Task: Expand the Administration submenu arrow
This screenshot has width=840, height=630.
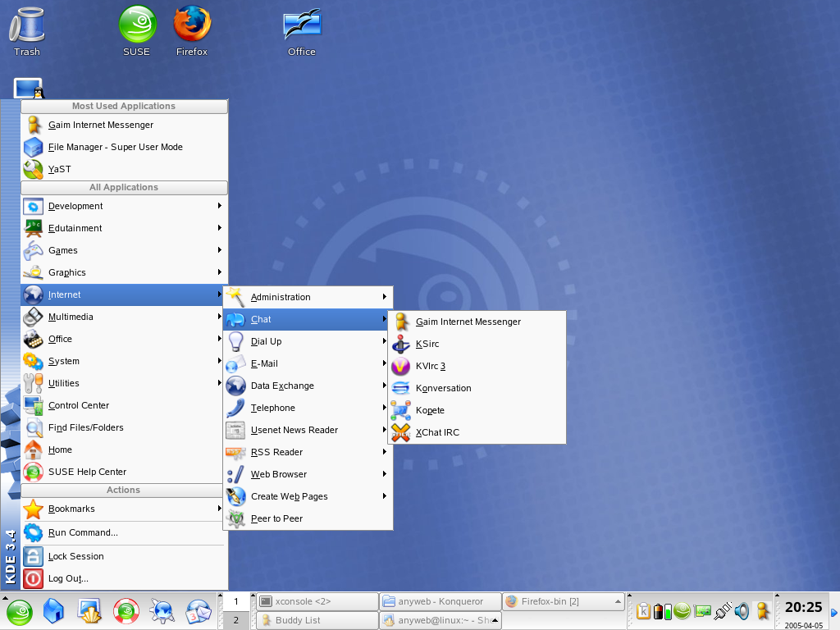Action: point(385,297)
